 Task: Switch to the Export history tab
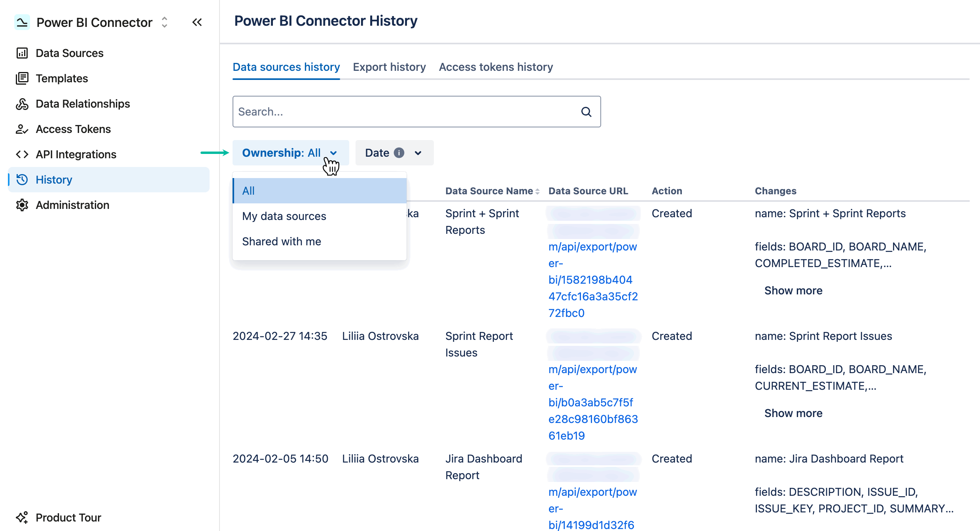(x=389, y=67)
